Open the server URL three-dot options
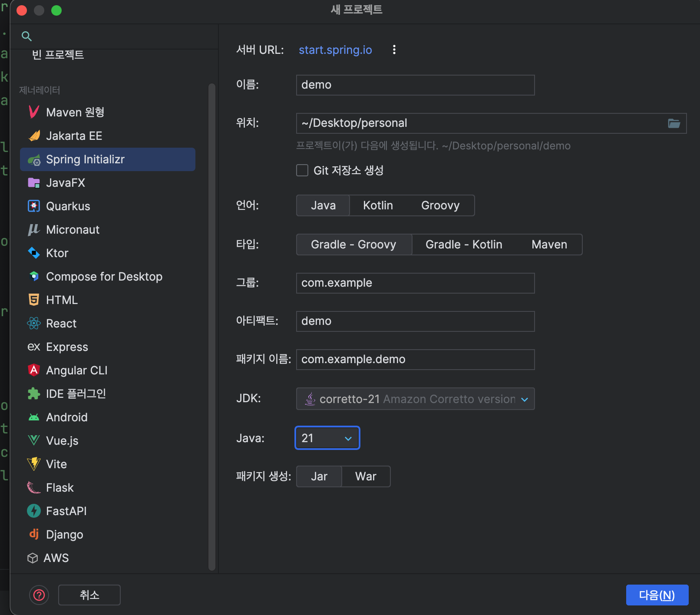The image size is (700, 615). click(394, 50)
